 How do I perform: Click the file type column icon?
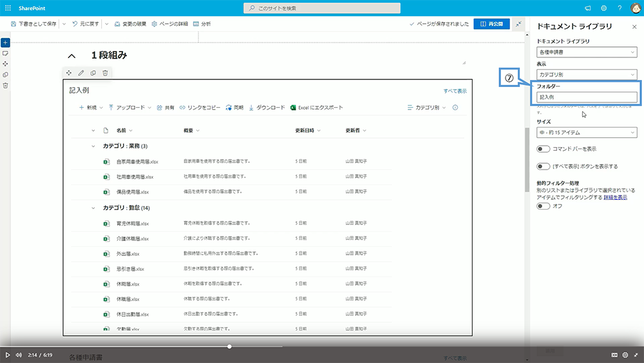(x=106, y=130)
